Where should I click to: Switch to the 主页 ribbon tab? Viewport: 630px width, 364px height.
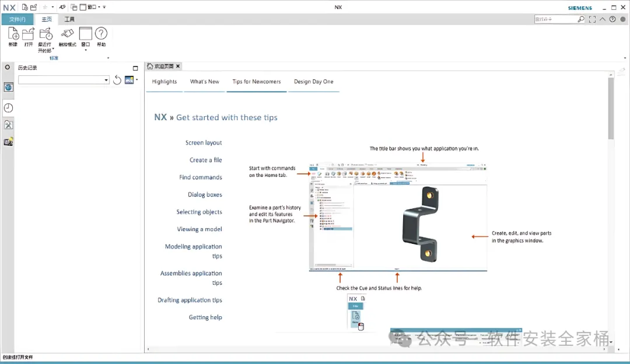coord(47,19)
